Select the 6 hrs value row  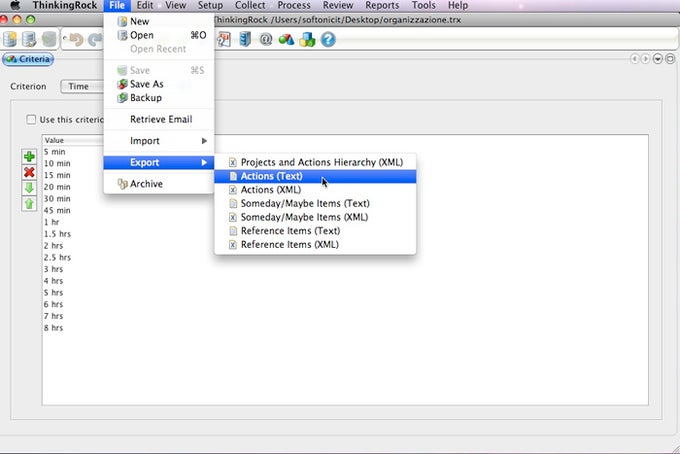(x=345, y=304)
